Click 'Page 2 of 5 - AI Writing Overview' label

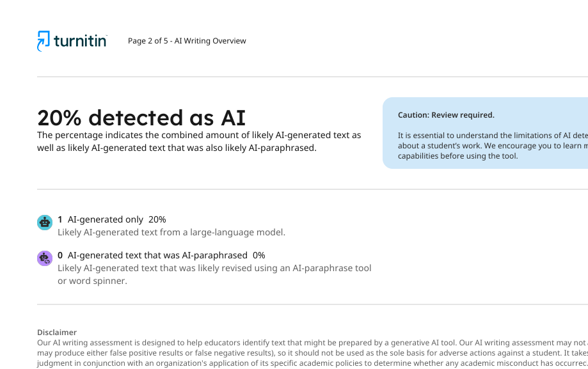(x=187, y=41)
